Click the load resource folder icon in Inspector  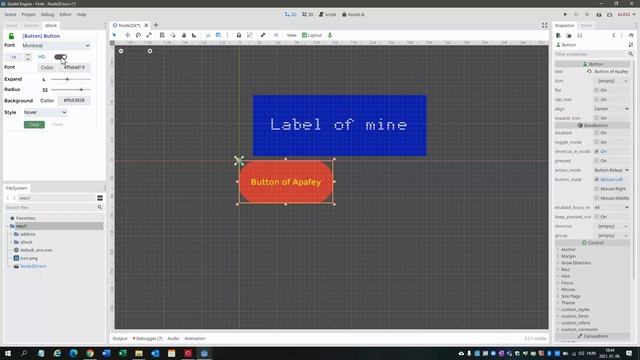point(569,36)
